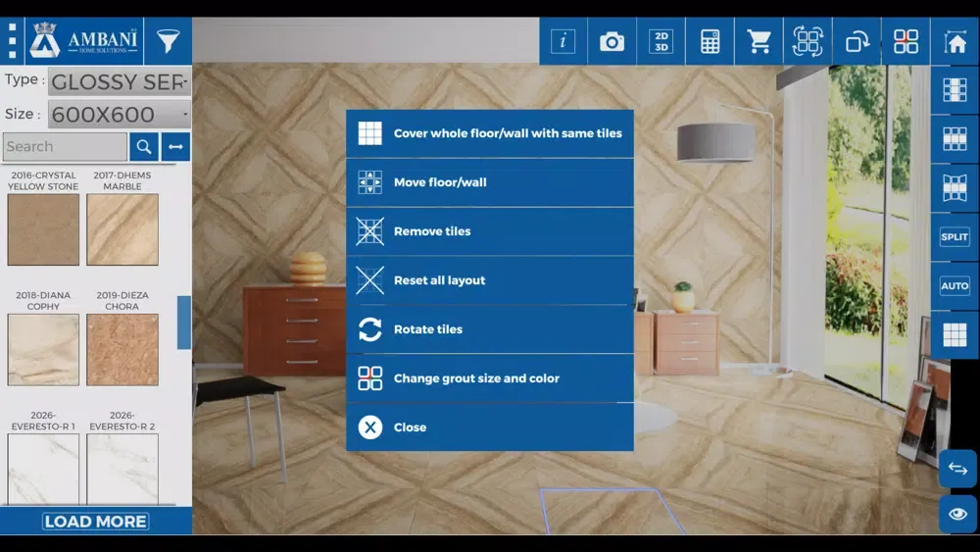The image size is (980, 552).
Task: Click the SPLIT button
Action: pos(955,237)
